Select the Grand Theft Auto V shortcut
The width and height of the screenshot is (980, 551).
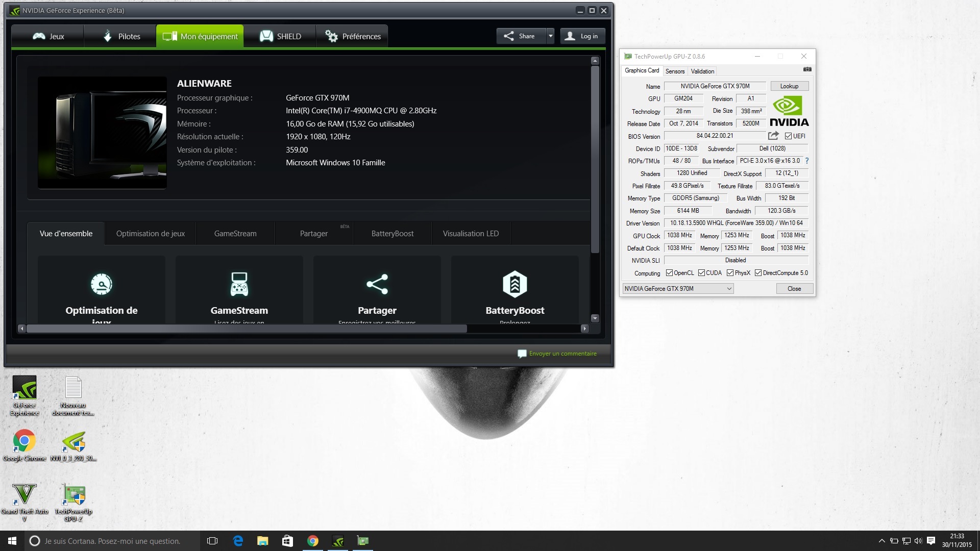pos(24,503)
